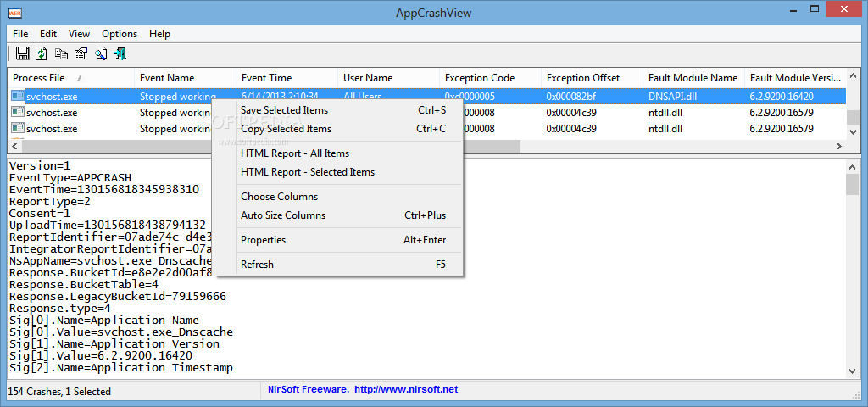Image resolution: width=868 pixels, height=407 pixels.
Task: Click the Find magnifier toolbar icon
Action: pos(100,53)
